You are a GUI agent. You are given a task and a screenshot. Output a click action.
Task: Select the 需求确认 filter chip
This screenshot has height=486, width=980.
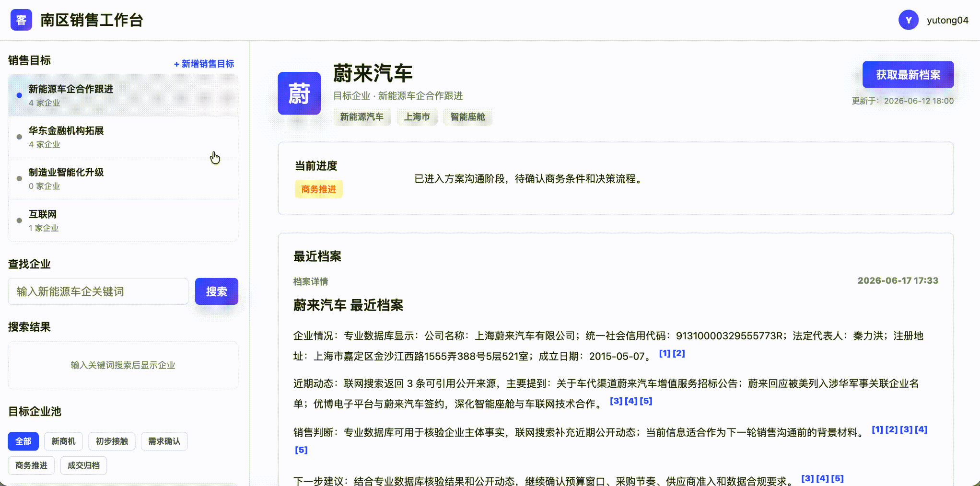coord(164,441)
